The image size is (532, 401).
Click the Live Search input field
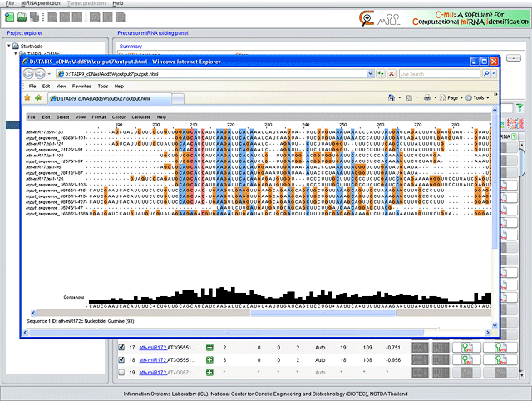coord(439,74)
